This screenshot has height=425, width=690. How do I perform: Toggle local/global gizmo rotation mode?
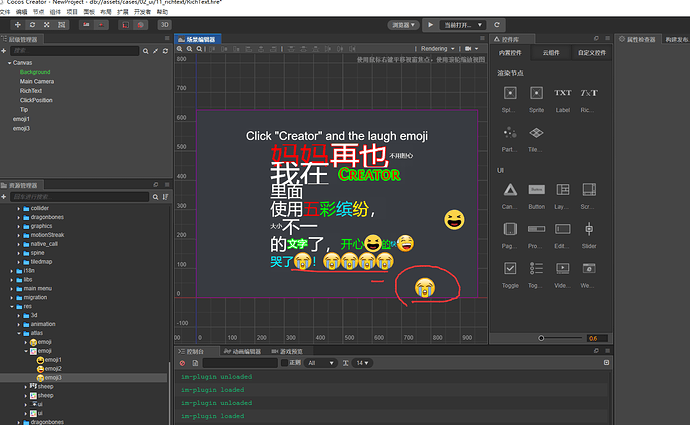coord(101,25)
